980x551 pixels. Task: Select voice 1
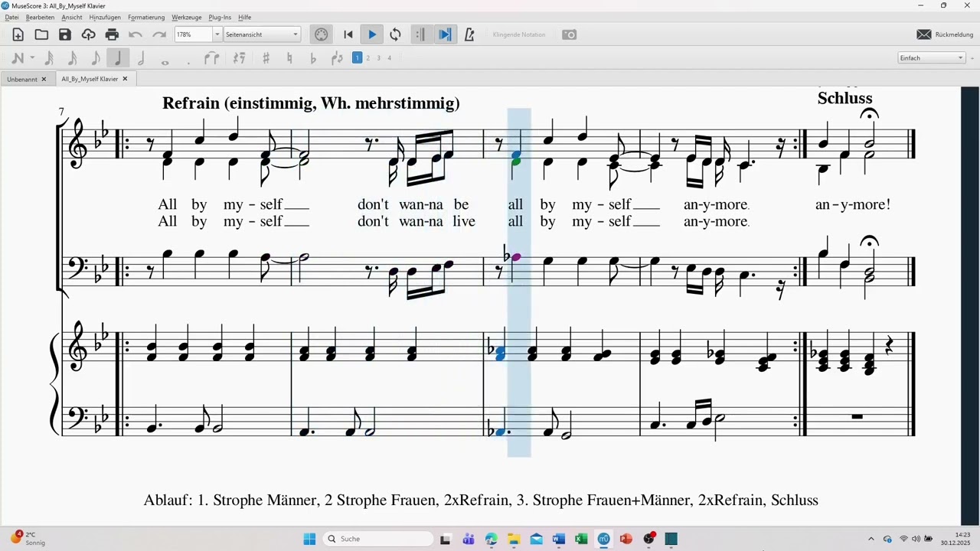pyautogui.click(x=357, y=58)
